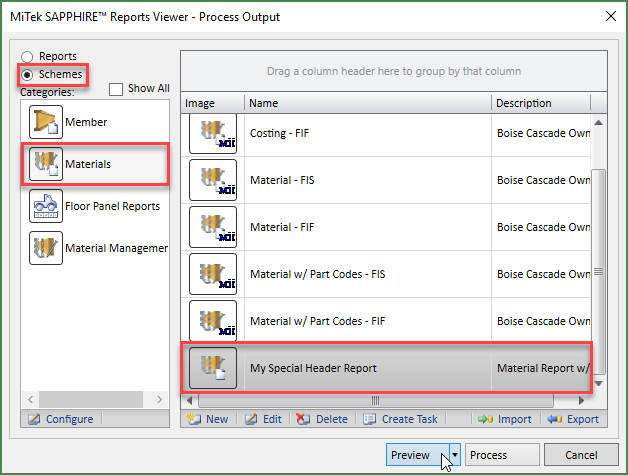
Task: Click the Preview button
Action: click(417, 455)
